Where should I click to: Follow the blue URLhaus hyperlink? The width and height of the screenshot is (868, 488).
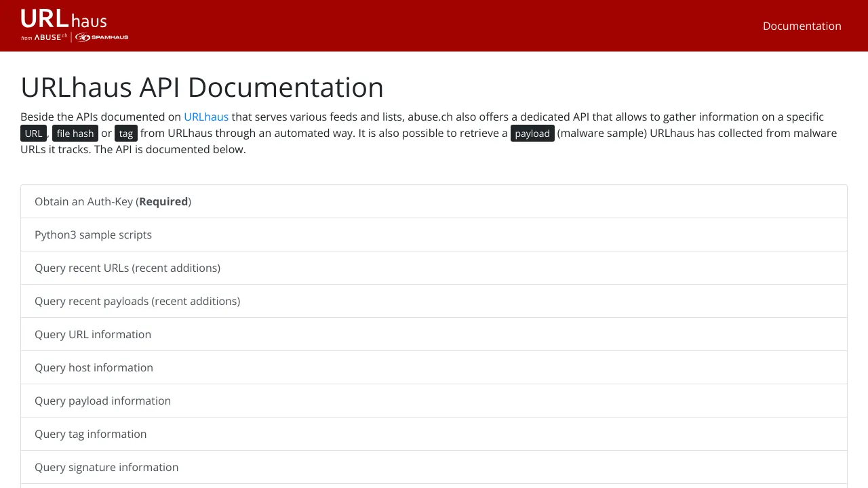(206, 117)
